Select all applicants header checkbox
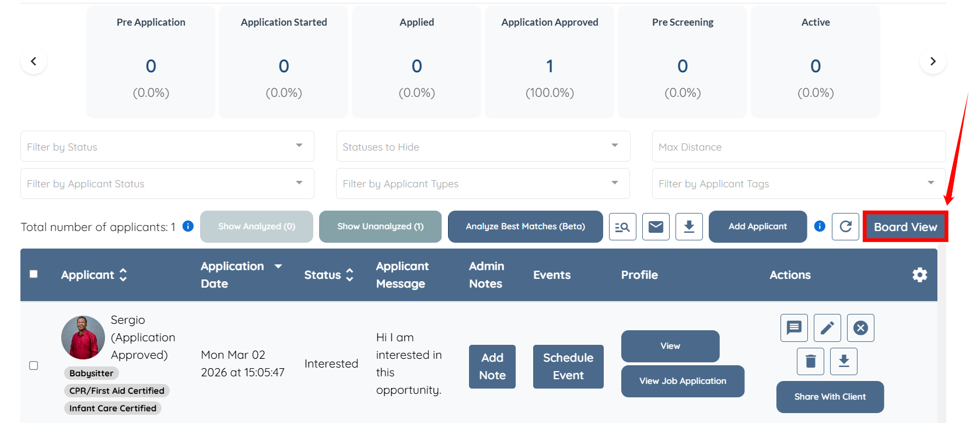This screenshot has height=423, width=980. (x=34, y=274)
